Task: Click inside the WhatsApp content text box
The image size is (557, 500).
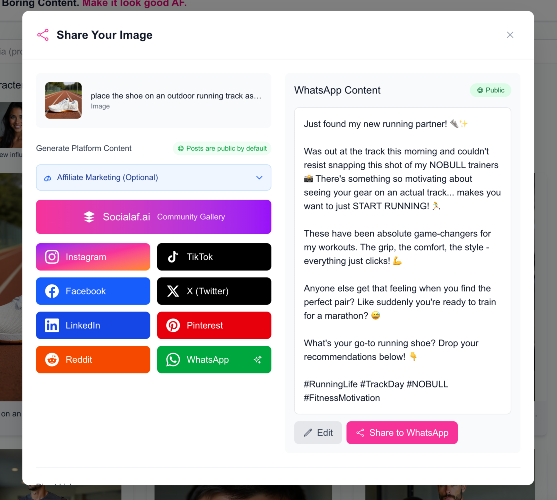Action: (x=402, y=261)
